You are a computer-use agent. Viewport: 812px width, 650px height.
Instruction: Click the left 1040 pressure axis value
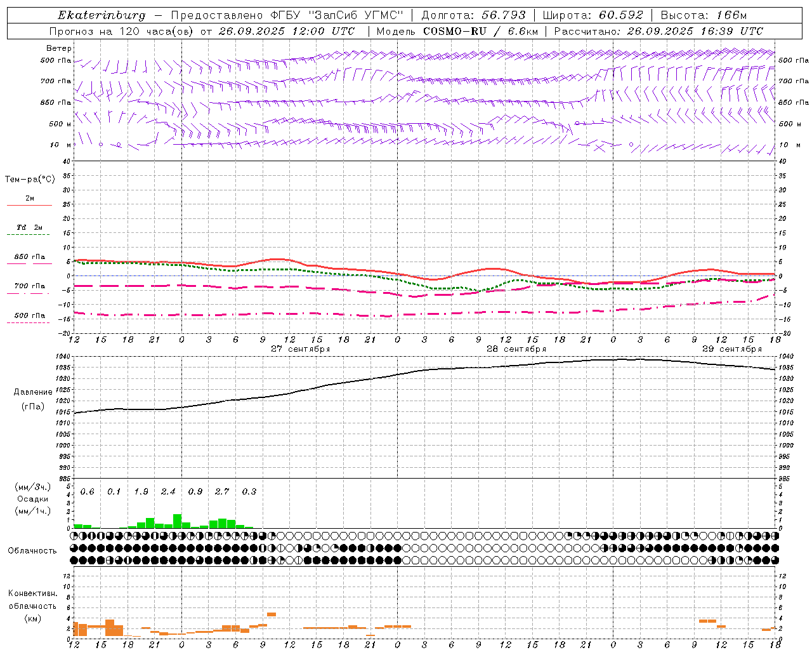click(x=64, y=357)
